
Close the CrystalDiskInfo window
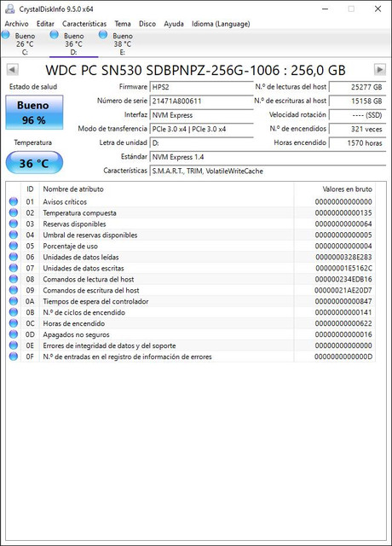coord(378,9)
